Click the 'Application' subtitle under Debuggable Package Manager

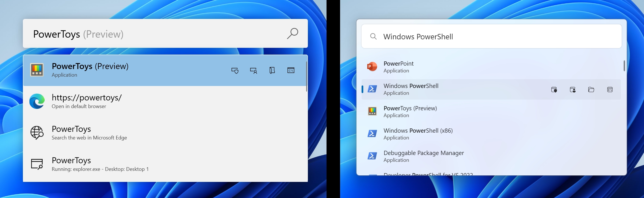pos(396,160)
